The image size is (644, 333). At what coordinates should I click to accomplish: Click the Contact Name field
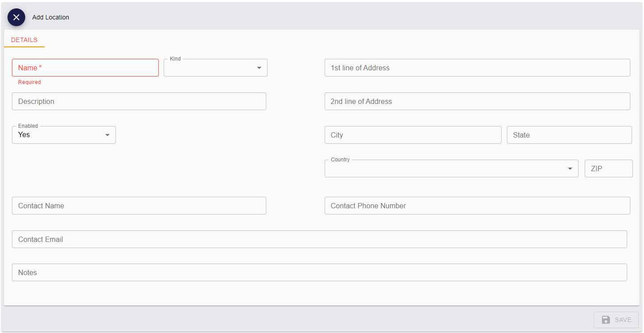point(139,206)
